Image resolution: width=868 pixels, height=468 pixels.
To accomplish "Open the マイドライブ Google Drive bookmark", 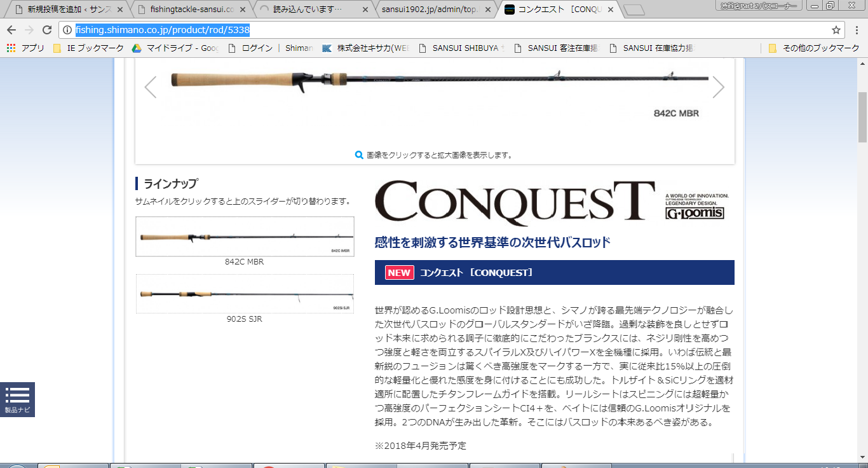I will (175, 48).
